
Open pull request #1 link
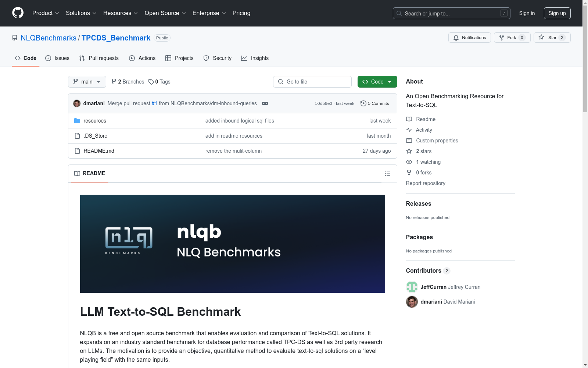click(154, 103)
